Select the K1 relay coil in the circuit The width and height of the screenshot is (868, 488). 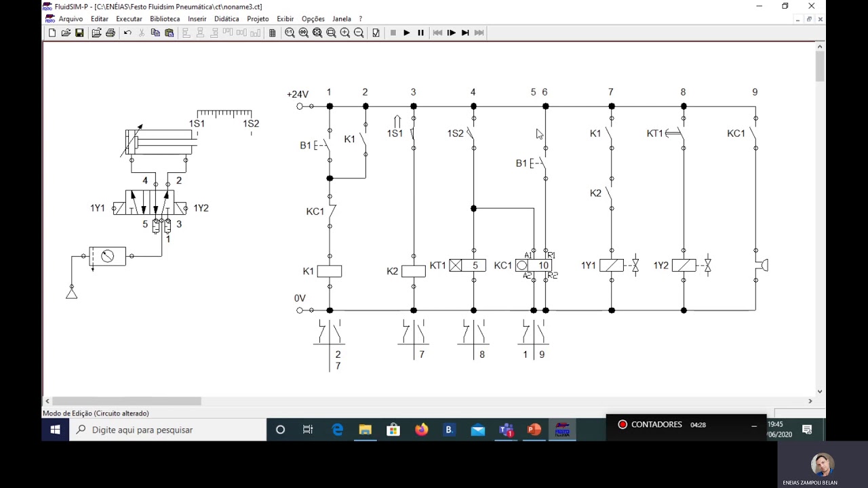pos(330,271)
